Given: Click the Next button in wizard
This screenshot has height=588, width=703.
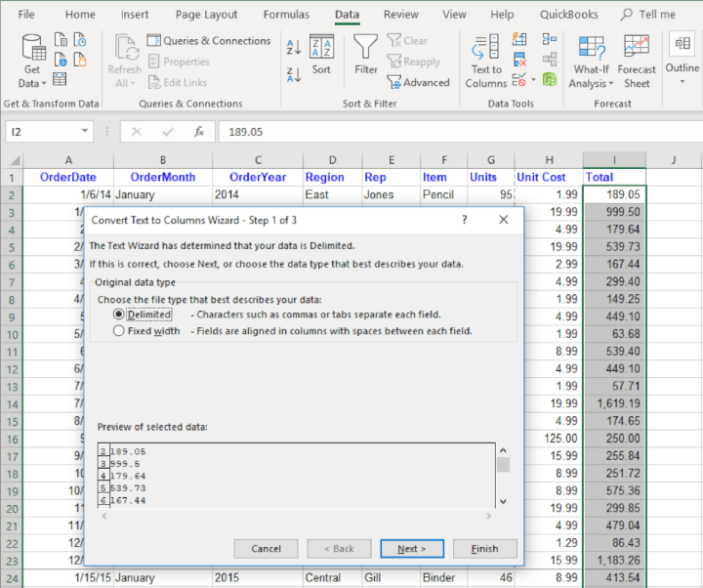Looking at the screenshot, I should tap(411, 549).
